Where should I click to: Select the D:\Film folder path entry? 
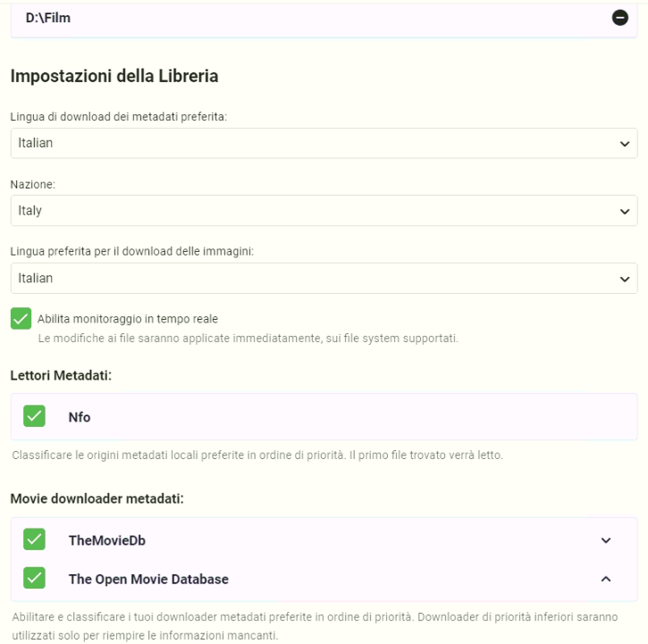(x=48, y=18)
